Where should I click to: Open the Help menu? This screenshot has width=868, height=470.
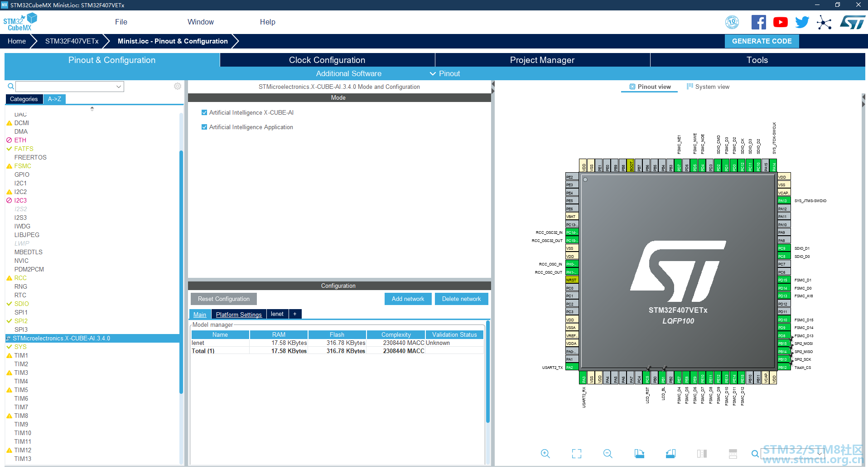tap(268, 22)
